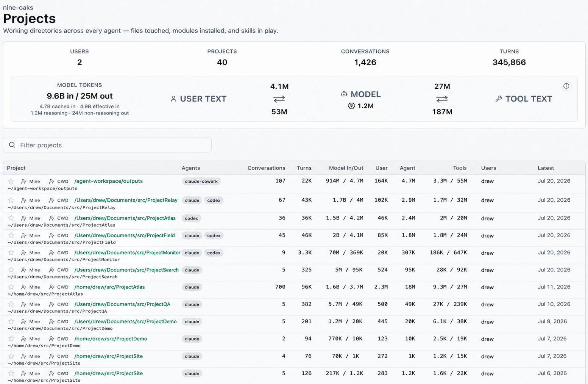
Task: Click swap arrows between 4.1M and 53M
Action: coord(279,99)
